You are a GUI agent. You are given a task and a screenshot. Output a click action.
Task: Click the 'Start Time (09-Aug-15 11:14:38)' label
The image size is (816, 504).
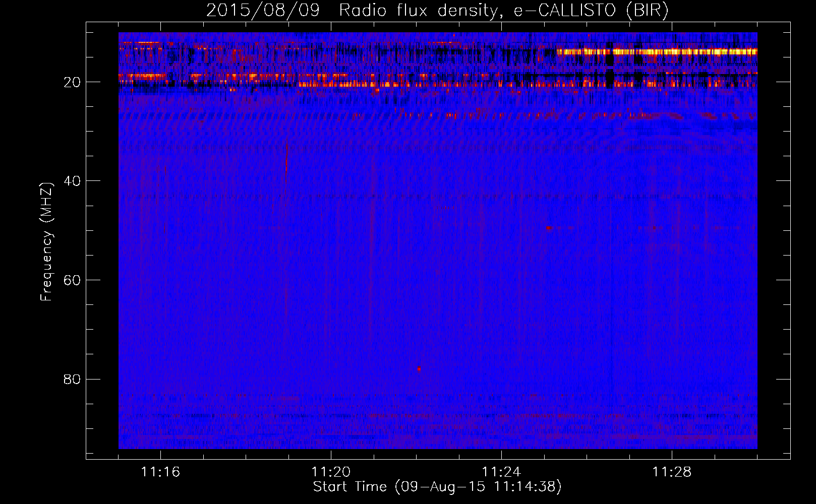pos(437,487)
